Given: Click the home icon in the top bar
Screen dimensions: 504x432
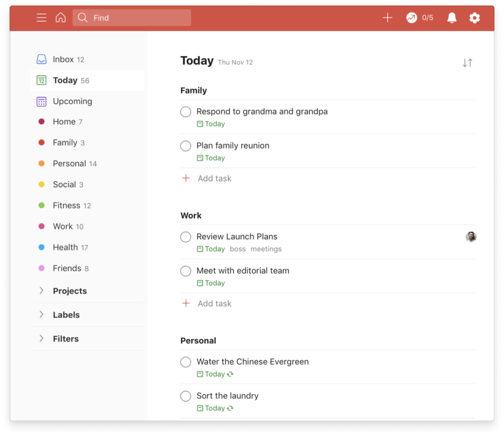Looking at the screenshot, I should [60, 18].
